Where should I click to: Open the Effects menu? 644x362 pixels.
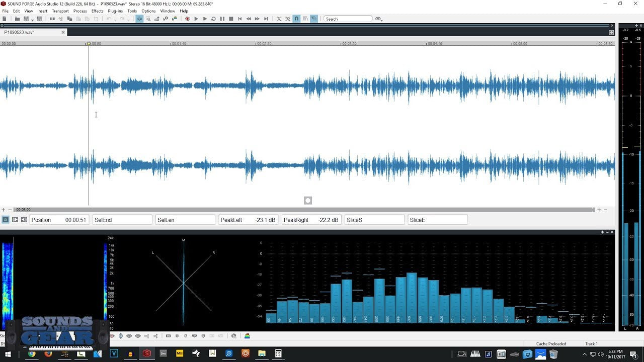97,11
